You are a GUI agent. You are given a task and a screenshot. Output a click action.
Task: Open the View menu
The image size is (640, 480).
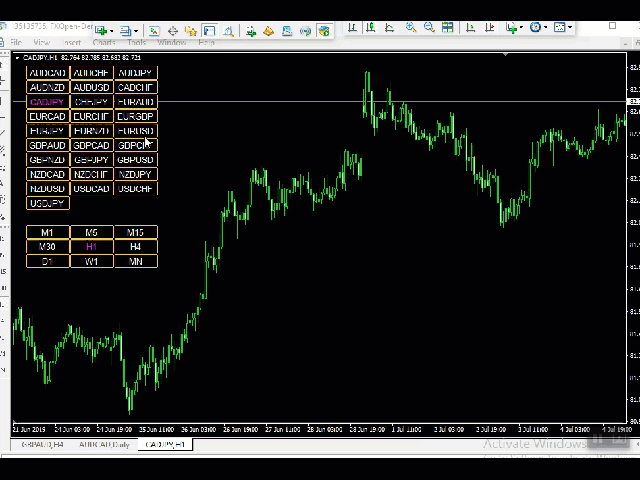(x=41, y=42)
